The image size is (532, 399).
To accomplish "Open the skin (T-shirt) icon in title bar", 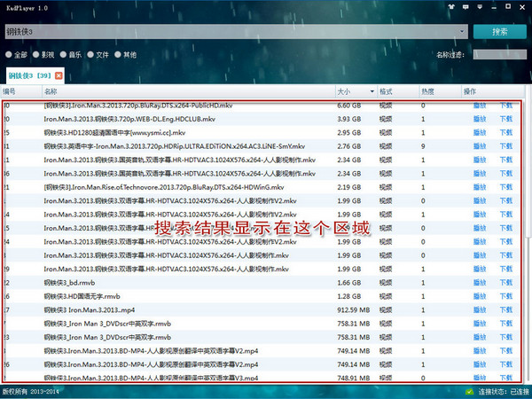I will (452, 7).
